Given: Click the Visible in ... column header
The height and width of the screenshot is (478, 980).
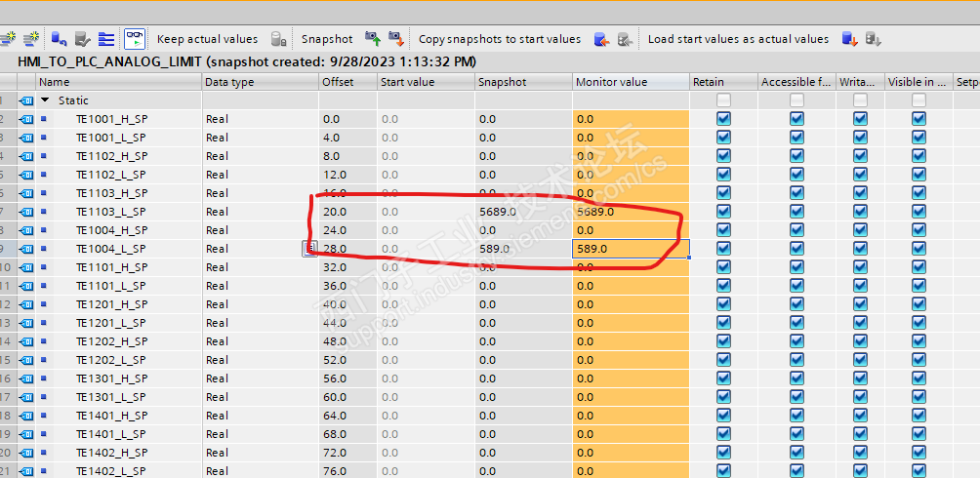Looking at the screenshot, I should [919, 82].
